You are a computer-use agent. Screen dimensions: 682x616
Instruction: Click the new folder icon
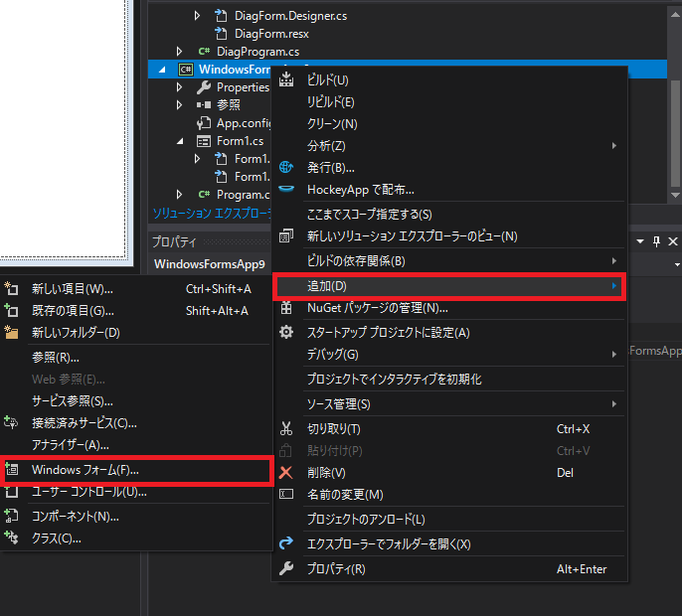click(11, 332)
